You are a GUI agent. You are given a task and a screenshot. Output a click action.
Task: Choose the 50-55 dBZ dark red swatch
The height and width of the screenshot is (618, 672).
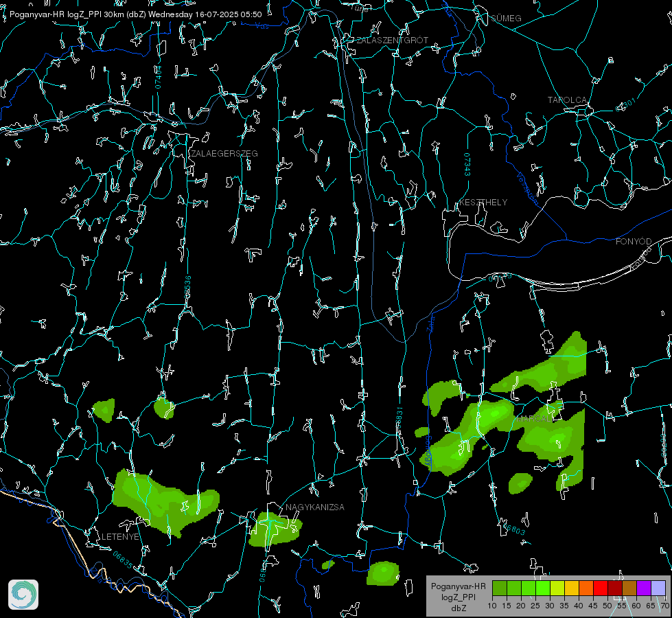coord(615,588)
